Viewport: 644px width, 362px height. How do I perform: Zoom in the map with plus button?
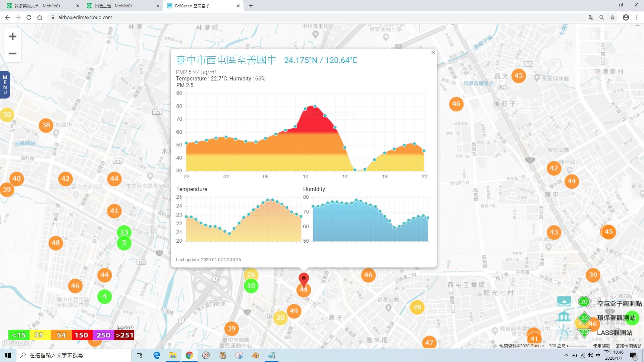(12, 37)
